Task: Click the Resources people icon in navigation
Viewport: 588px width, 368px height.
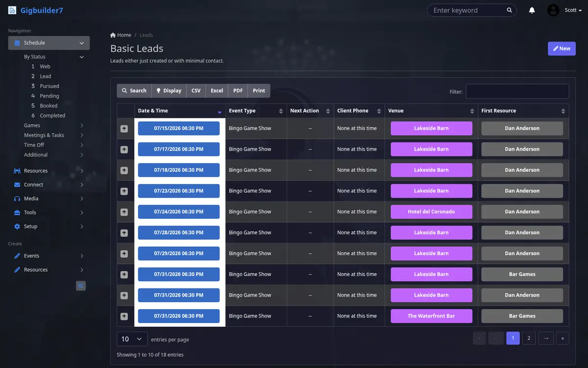Action: [x=17, y=171]
